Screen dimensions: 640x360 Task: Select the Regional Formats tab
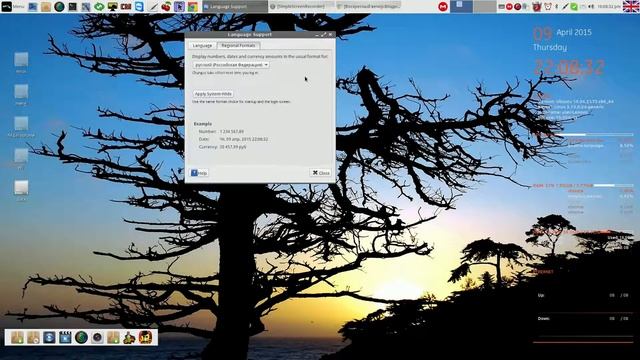point(238,45)
